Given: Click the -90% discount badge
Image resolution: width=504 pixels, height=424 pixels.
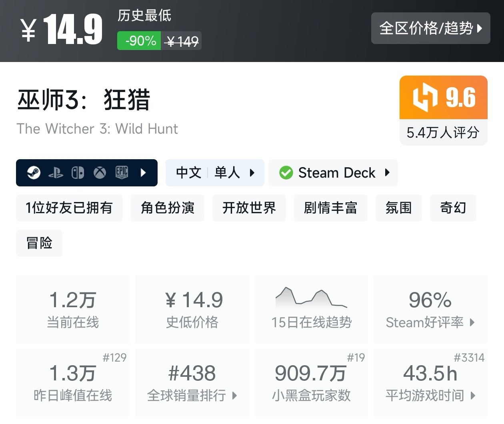Looking at the screenshot, I should pos(139,40).
